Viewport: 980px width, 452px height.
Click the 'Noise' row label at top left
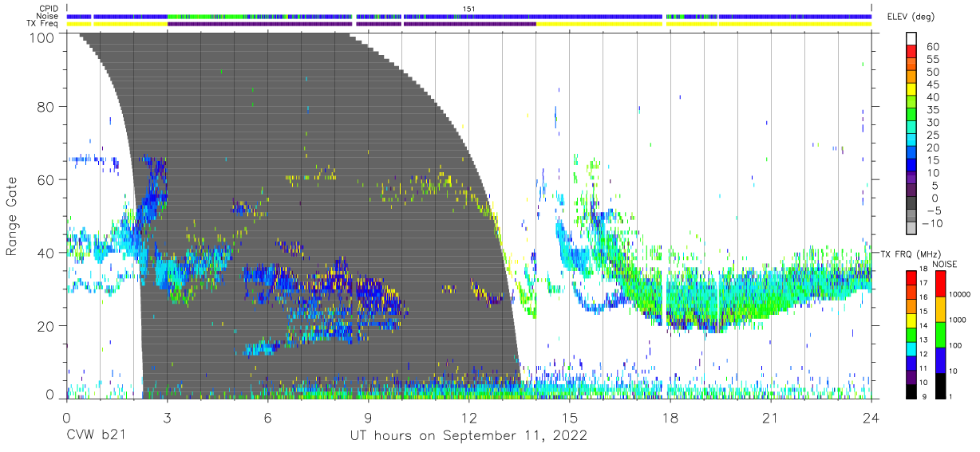(47, 16)
